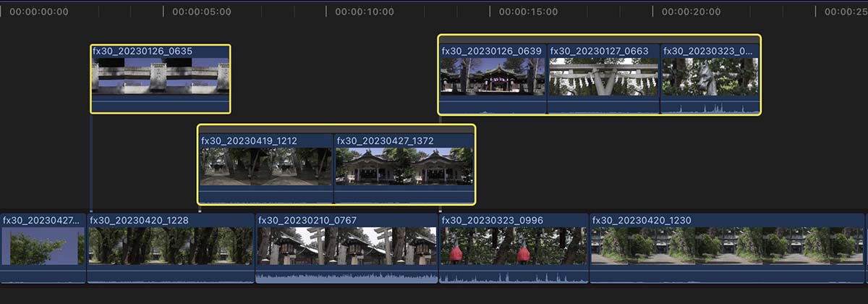Select the first primary clip fx30_20230427 with green tree
The height and width of the screenshot is (304, 868).
pos(43,248)
